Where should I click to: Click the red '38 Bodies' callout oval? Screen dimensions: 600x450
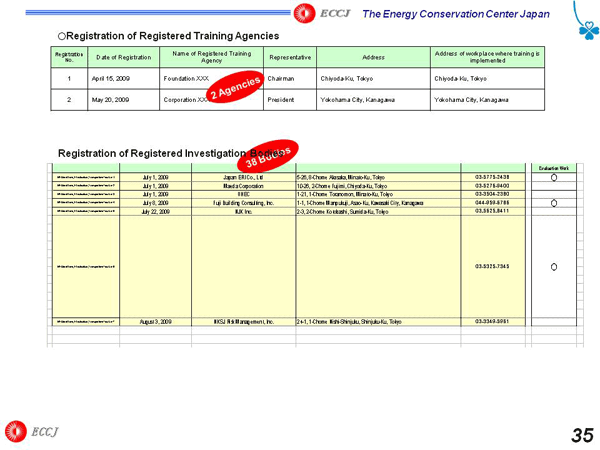pos(268,156)
